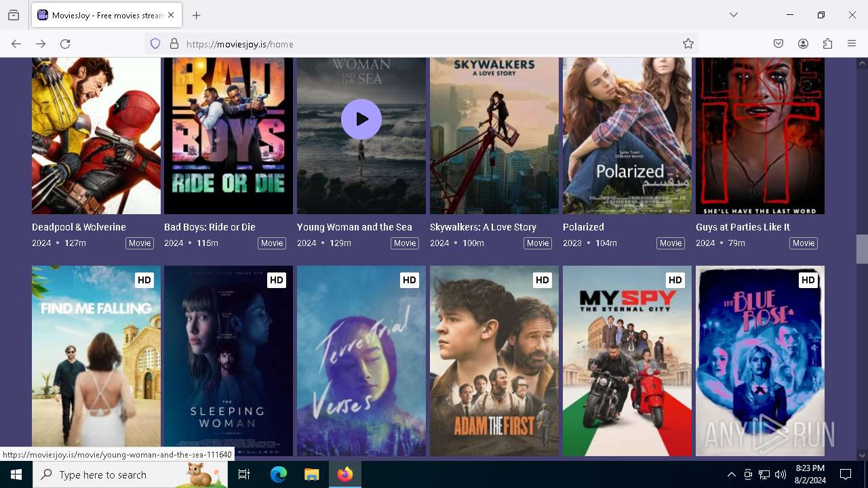Open Save to Pocket icon
Screen dimensions: 868x488
click(778, 44)
